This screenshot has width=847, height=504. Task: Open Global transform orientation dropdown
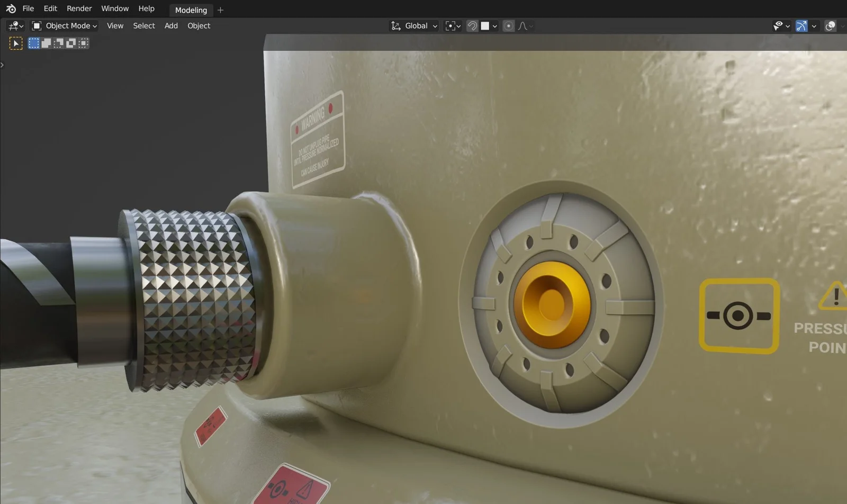click(415, 26)
